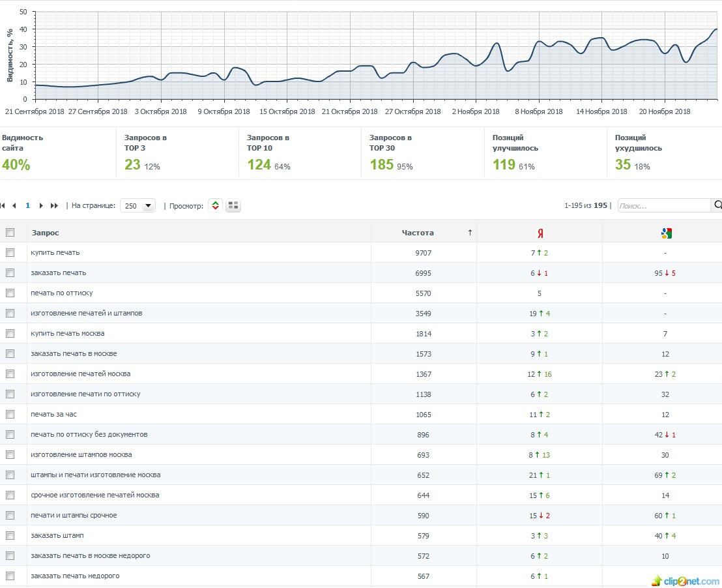Viewport: 722px width, 588px height.
Task: Click the next page arrow icon
Action: (41, 205)
